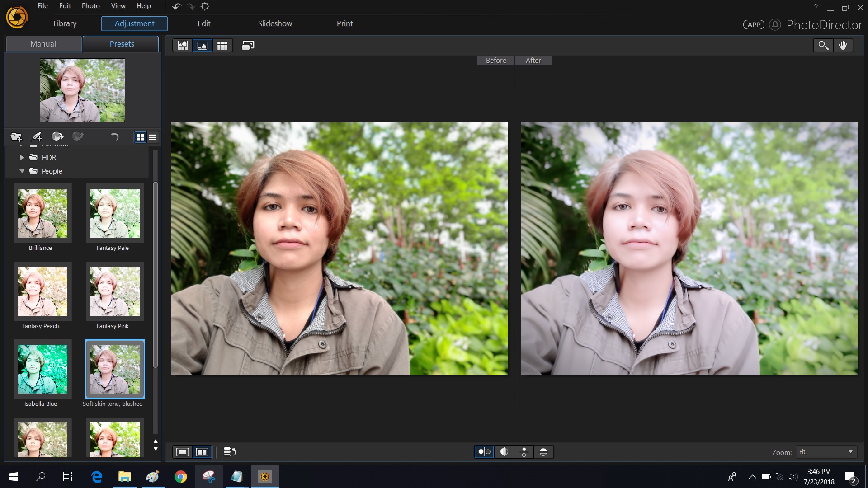The image size is (868, 488).
Task: Open the Windows Start menu
Action: coord(14,477)
